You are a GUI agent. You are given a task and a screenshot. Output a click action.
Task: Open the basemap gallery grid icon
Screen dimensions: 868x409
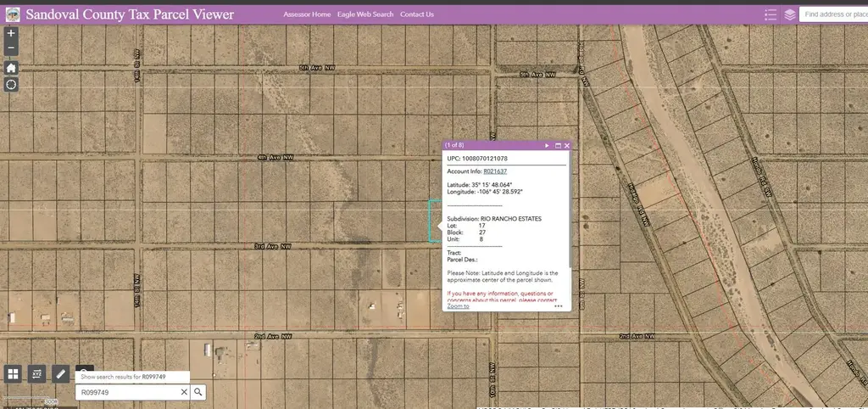[x=13, y=373]
